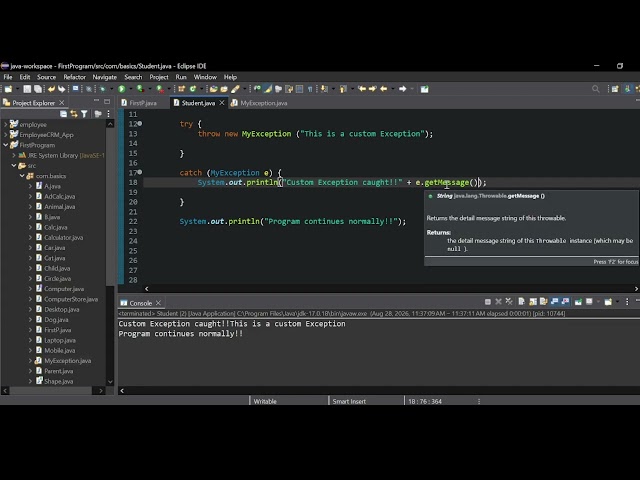
Task: Collapse the src folder
Action: tap(14, 165)
